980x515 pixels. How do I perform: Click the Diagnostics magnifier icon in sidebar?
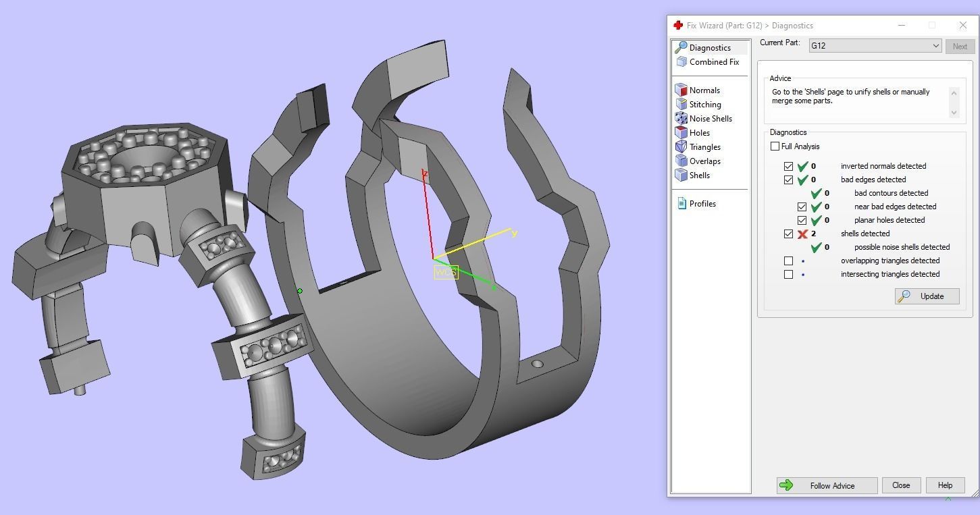pyautogui.click(x=681, y=47)
